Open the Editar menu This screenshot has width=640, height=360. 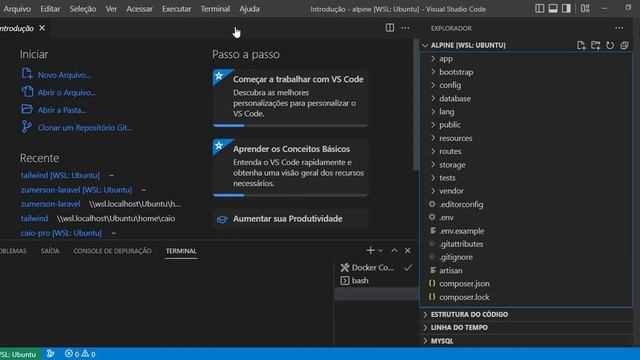(50, 9)
